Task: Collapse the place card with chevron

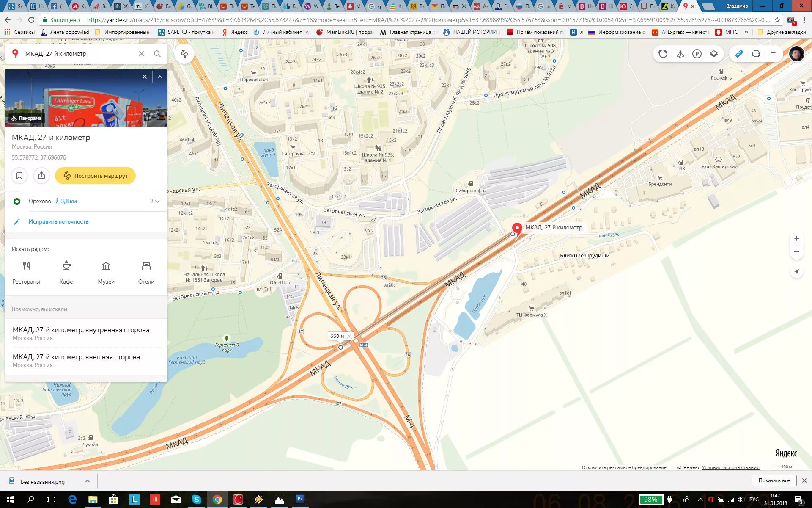Action: 160,77
